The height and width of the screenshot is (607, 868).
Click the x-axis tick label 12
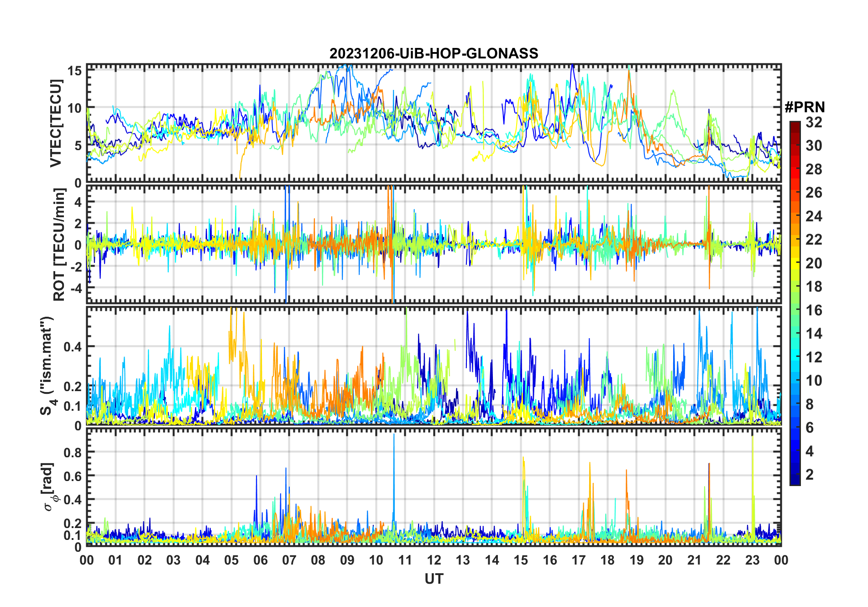(434, 560)
